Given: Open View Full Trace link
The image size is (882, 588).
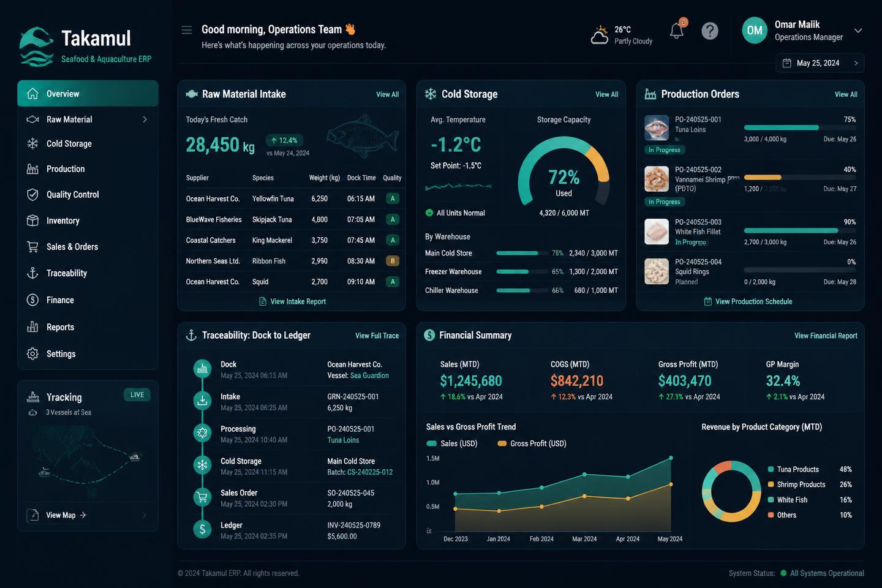Looking at the screenshot, I should point(377,336).
